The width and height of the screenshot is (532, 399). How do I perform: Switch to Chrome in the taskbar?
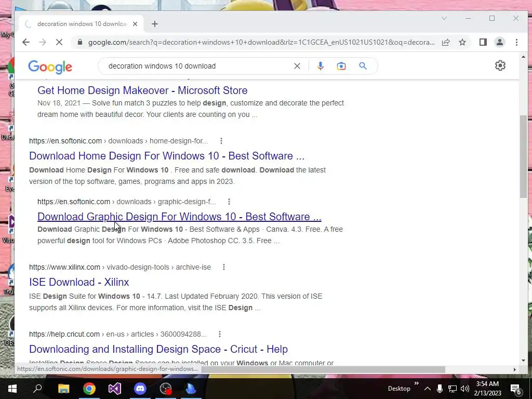(x=89, y=389)
